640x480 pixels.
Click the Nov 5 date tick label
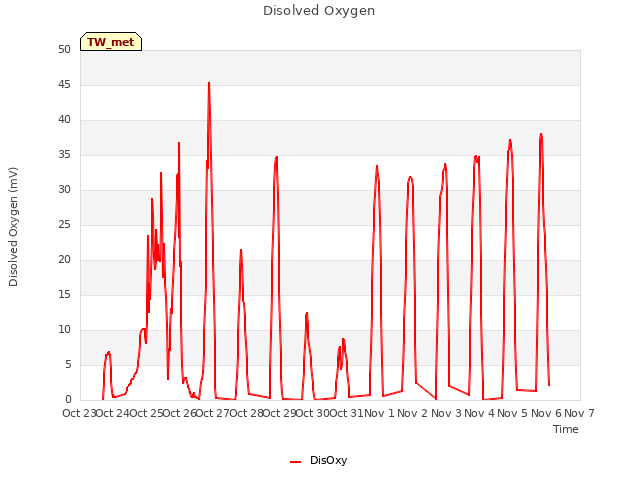click(x=513, y=413)
